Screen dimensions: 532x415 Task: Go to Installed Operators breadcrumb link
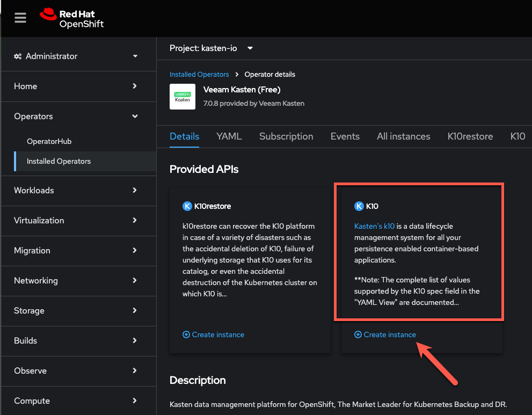(199, 74)
